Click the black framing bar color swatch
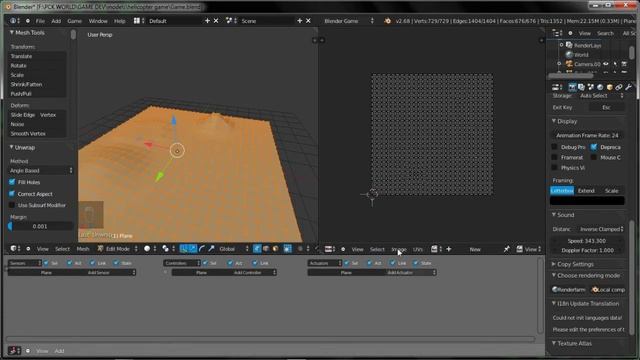 point(587,200)
